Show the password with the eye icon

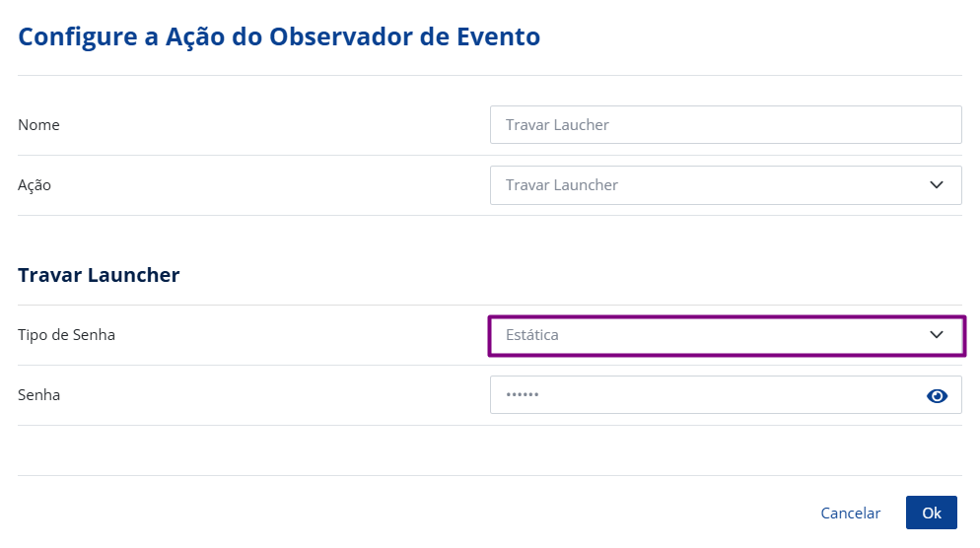(x=937, y=396)
